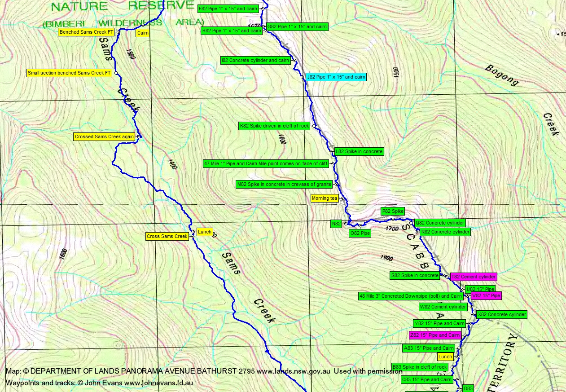This screenshot has height=392, width=566.
Task: Select the 'Lunch' label below A83
Action: click(x=445, y=357)
